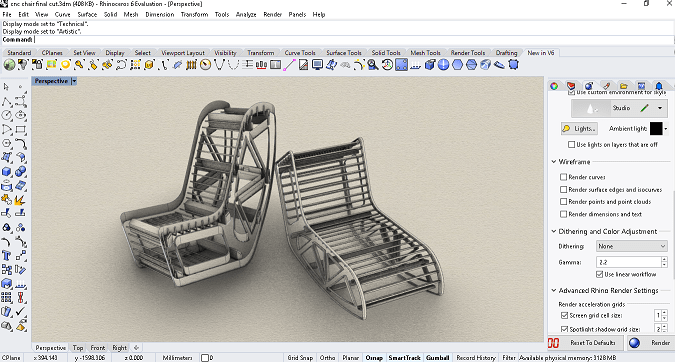Viewport: 675px width, 362px height.
Task: Click the blue cube icon in top toolbar
Action: pos(430,65)
